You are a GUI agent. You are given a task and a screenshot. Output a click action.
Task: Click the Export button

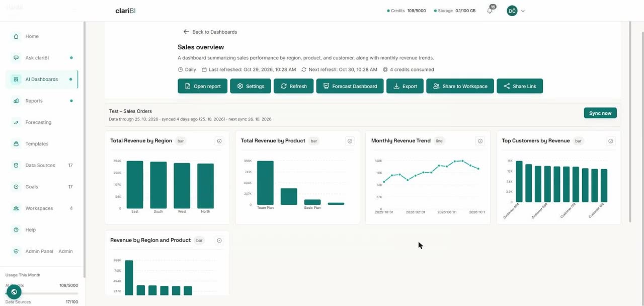405,86
